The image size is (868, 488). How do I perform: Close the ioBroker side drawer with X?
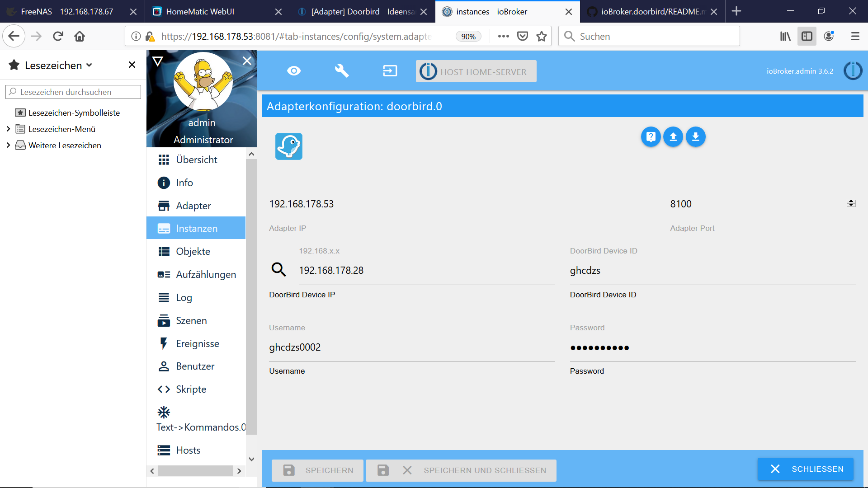click(247, 61)
